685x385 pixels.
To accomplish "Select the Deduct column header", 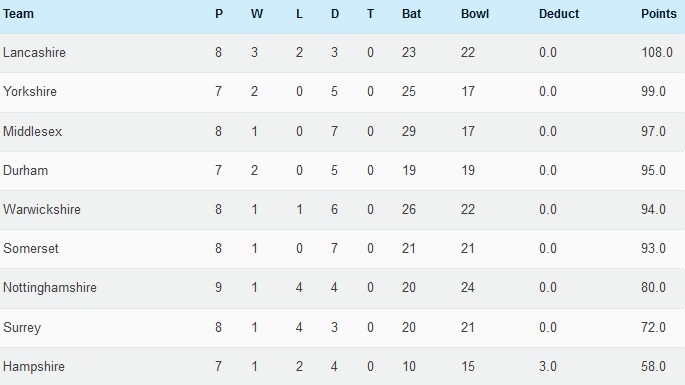I will click(x=559, y=14).
